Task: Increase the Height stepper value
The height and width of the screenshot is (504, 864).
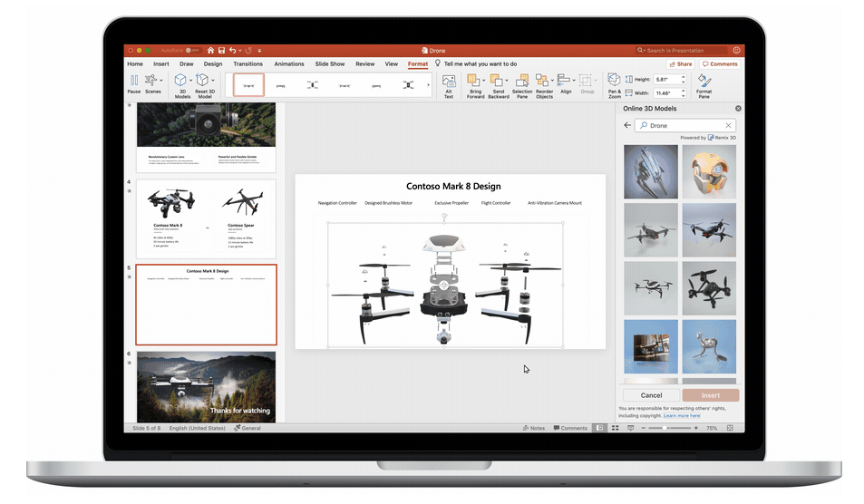Action: pos(684,77)
